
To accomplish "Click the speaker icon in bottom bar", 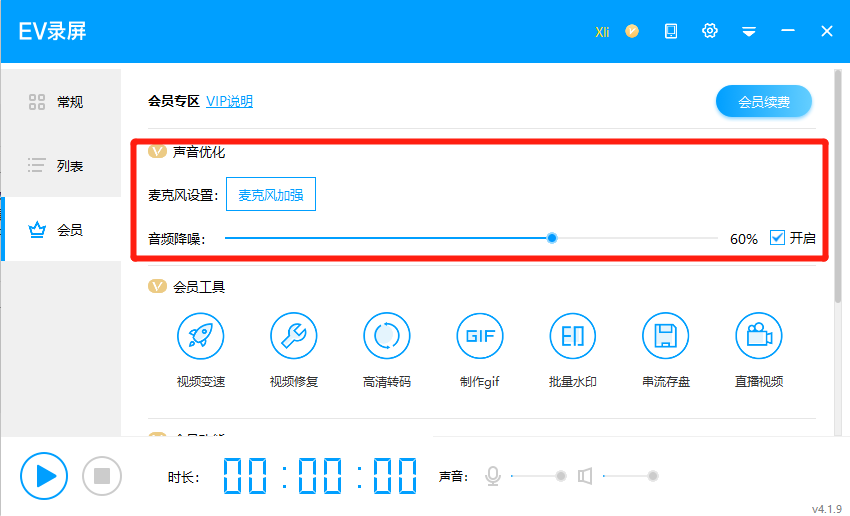I will coord(586,476).
